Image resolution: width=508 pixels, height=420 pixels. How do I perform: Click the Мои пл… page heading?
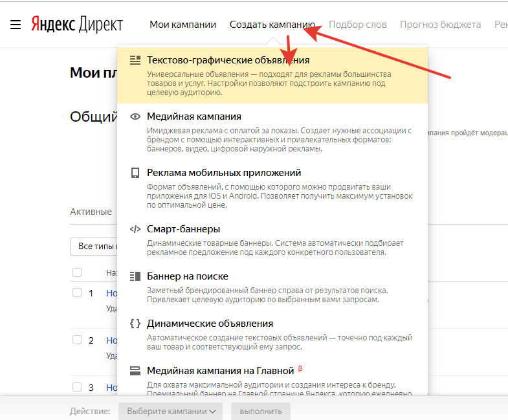click(94, 72)
